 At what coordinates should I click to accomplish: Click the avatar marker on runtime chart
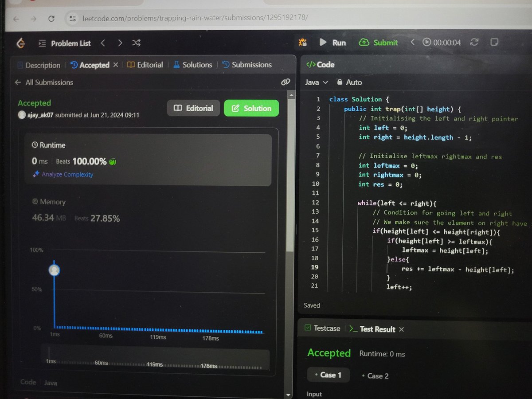click(x=54, y=270)
